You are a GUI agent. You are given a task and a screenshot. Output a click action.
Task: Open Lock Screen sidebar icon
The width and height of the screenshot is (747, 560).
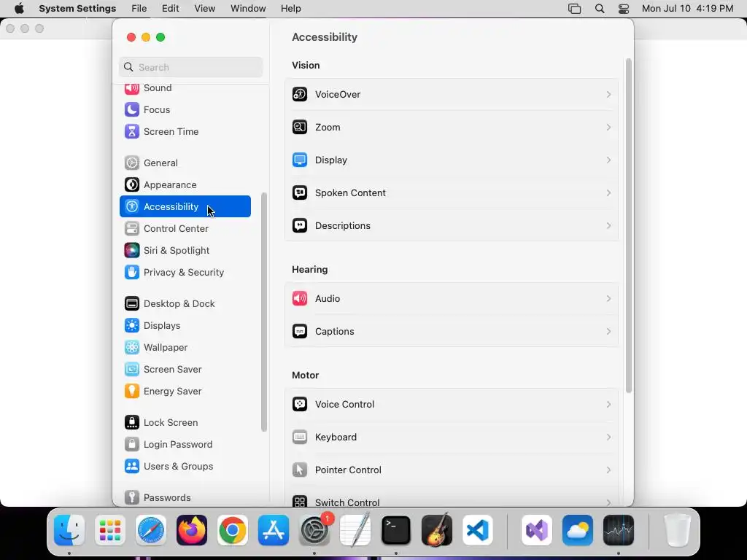click(x=132, y=423)
